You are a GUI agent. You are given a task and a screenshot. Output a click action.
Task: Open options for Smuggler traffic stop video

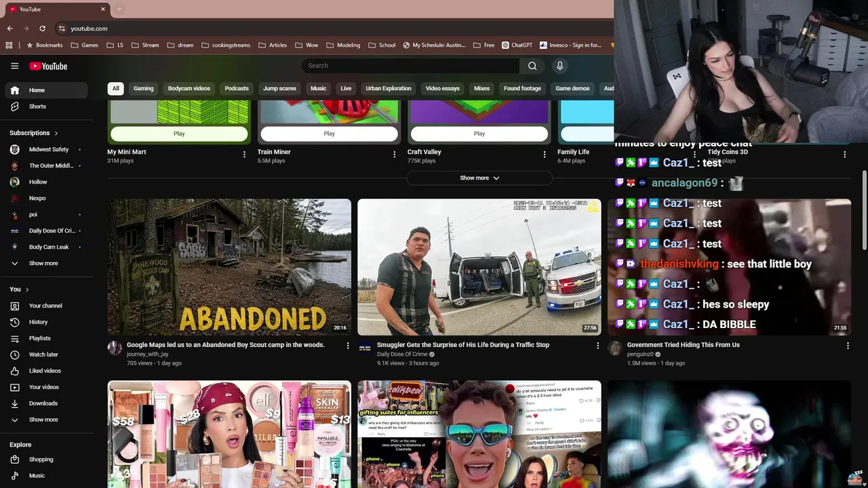(597, 346)
